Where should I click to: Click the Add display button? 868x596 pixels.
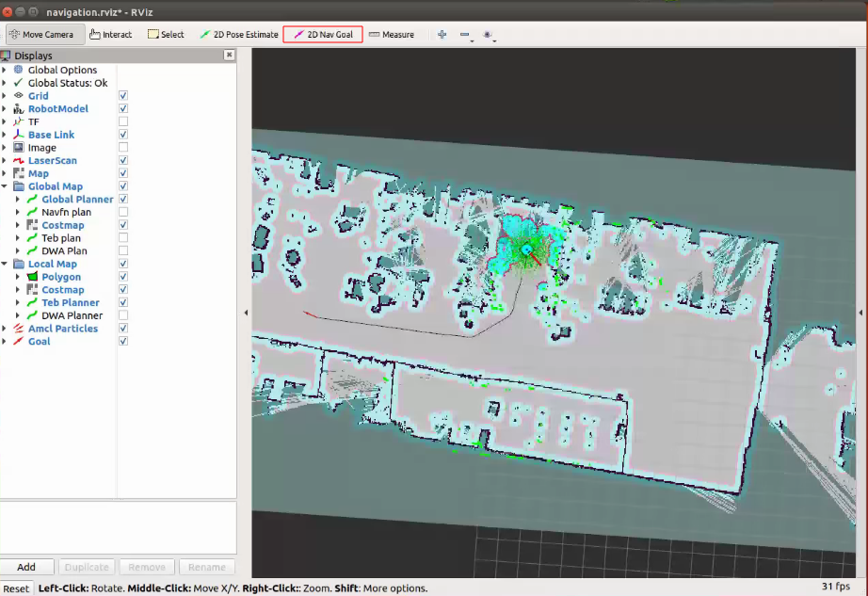pyautogui.click(x=26, y=567)
